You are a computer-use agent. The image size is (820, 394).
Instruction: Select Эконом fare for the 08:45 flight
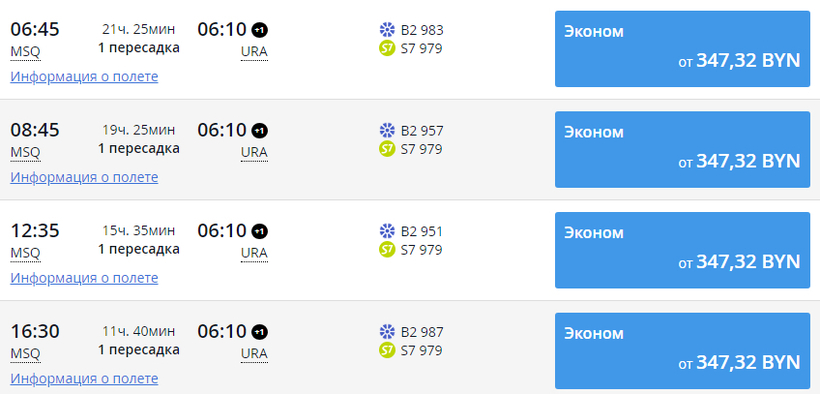tap(682, 149)
